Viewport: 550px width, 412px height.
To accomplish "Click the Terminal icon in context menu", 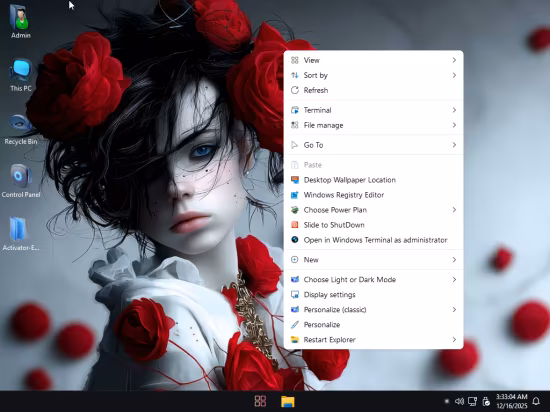I will (295, 110).
